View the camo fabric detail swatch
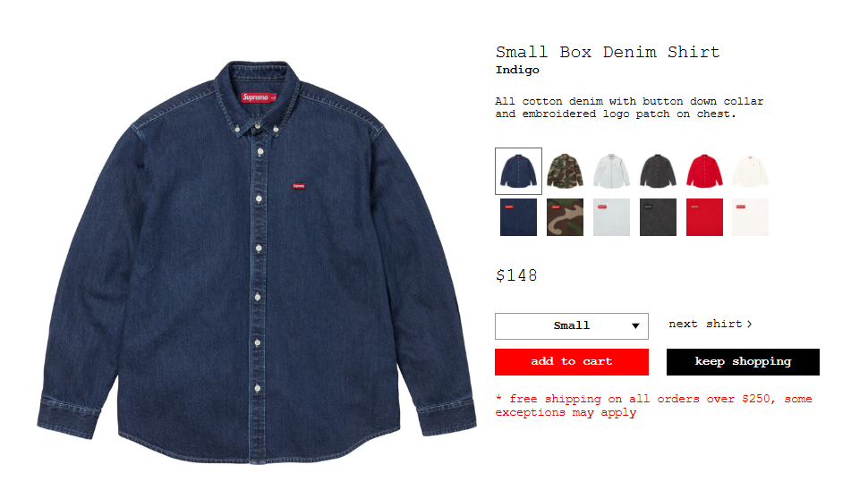Image resolution: width=868 pixels, height=498 pixels. [565, 217]
